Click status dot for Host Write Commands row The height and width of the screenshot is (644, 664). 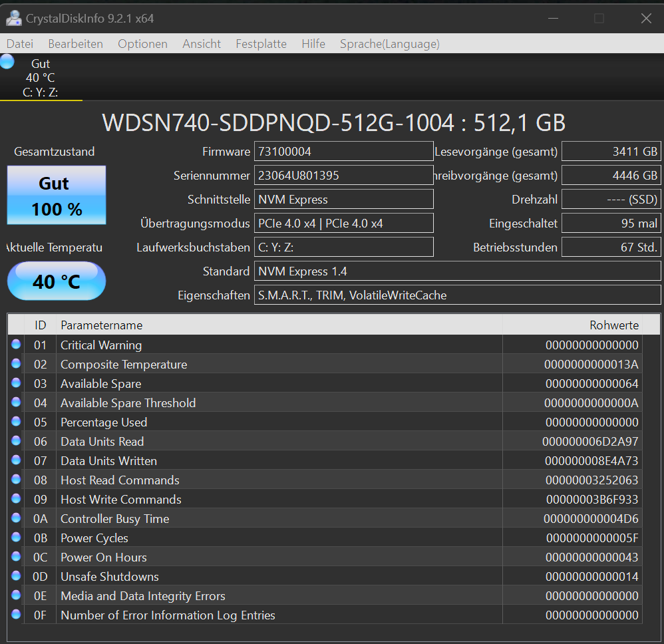(x=16, y=498)
